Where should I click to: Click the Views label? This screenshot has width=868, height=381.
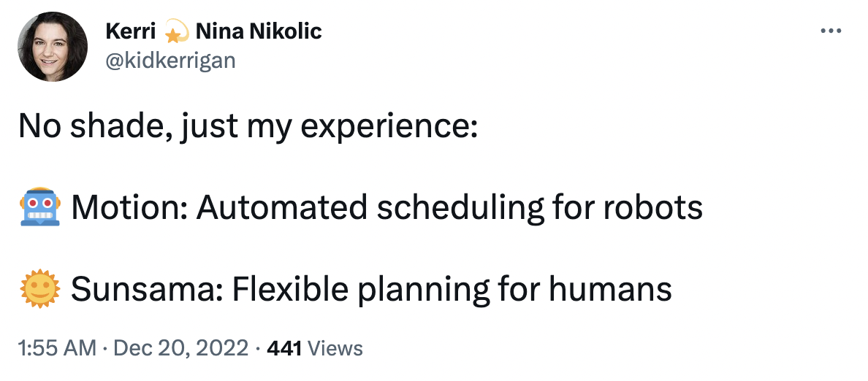335,348
